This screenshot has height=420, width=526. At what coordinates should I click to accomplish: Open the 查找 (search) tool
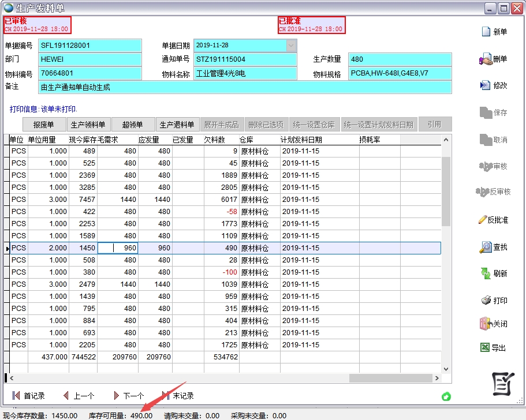486,247
